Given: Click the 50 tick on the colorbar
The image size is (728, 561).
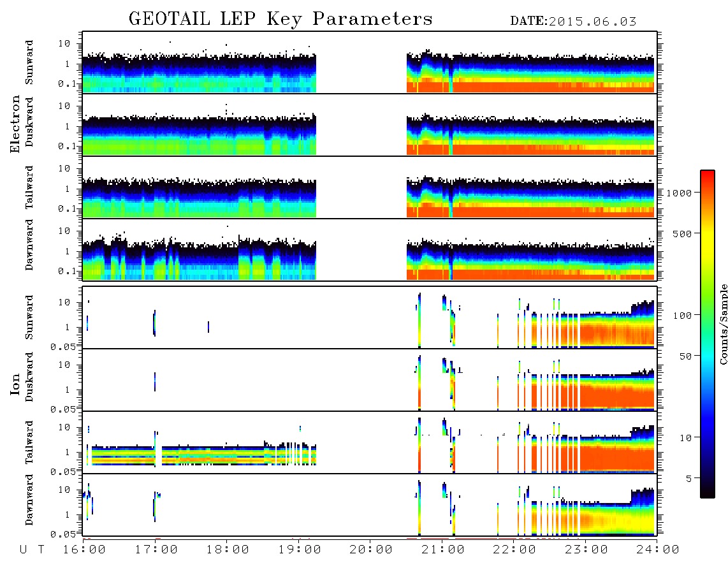Looking at the screenshot, I should pyautogui.click(x=685, y=356).
